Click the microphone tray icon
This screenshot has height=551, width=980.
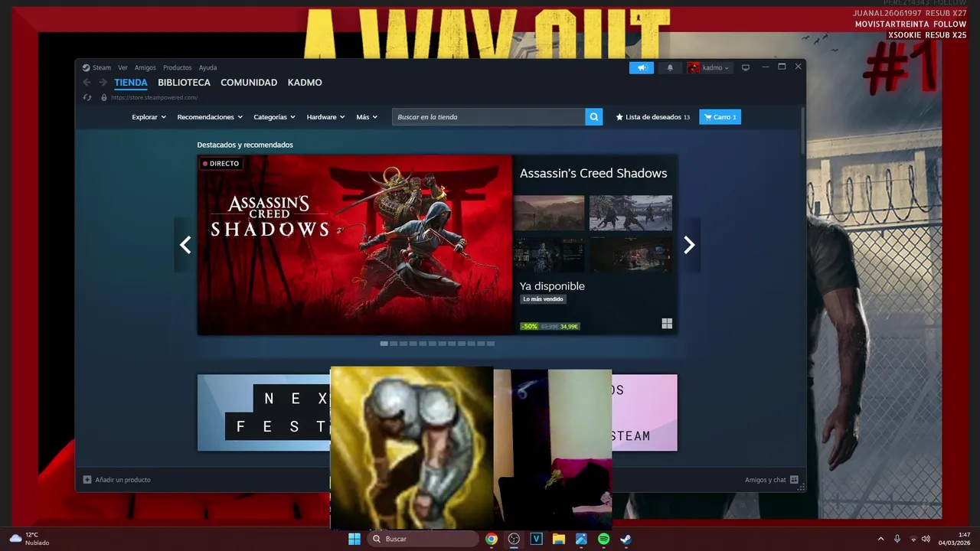(x=897, y=539)
